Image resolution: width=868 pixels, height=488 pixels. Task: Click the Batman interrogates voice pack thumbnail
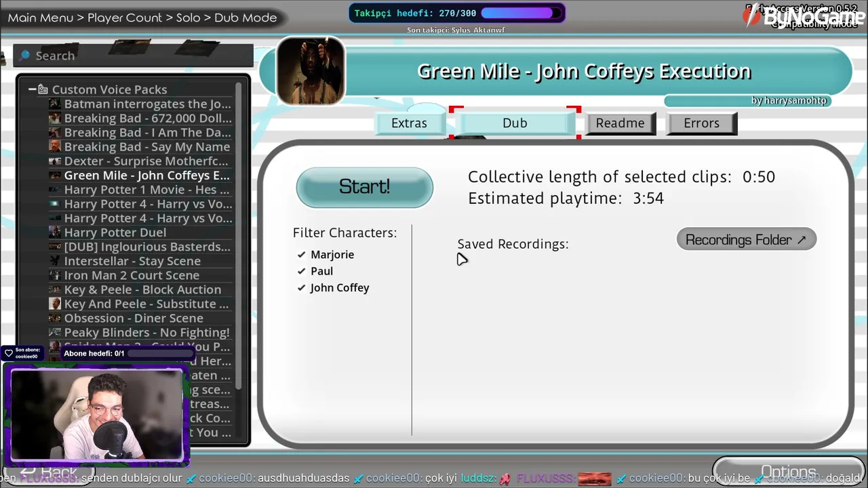coord(54,104)
